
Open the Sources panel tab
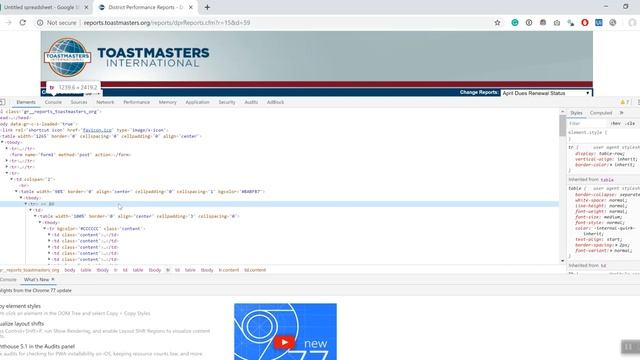(79, 102)
